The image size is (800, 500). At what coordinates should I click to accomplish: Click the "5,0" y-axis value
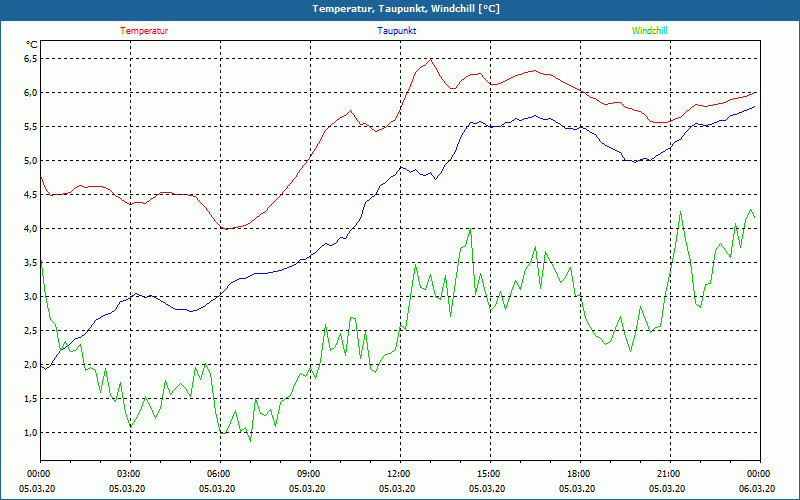click(x=31, y=161)
